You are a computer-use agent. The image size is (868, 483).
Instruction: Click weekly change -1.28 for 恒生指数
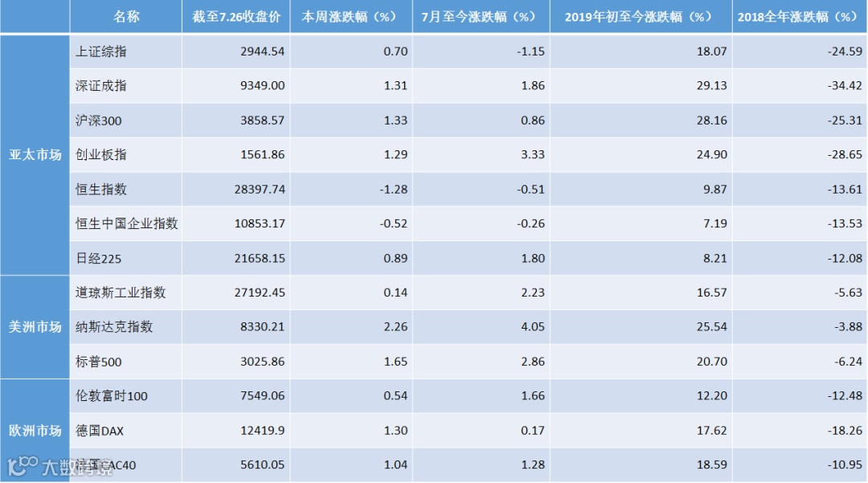point(394,189)
